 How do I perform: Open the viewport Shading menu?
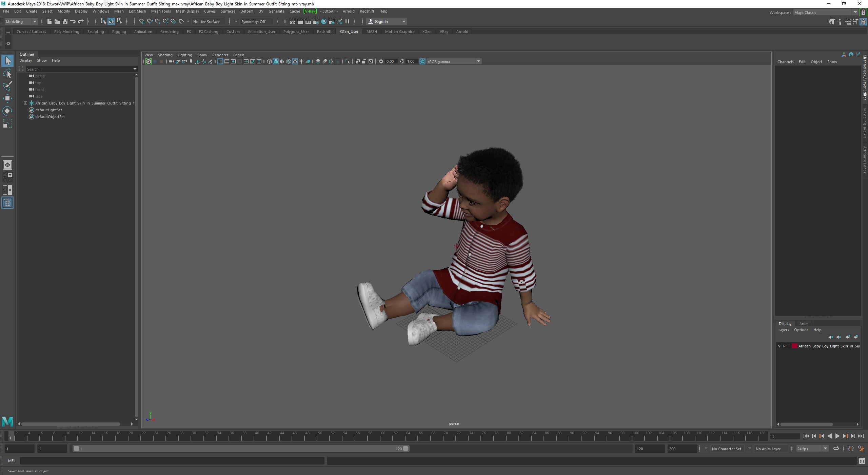[165, 55]
